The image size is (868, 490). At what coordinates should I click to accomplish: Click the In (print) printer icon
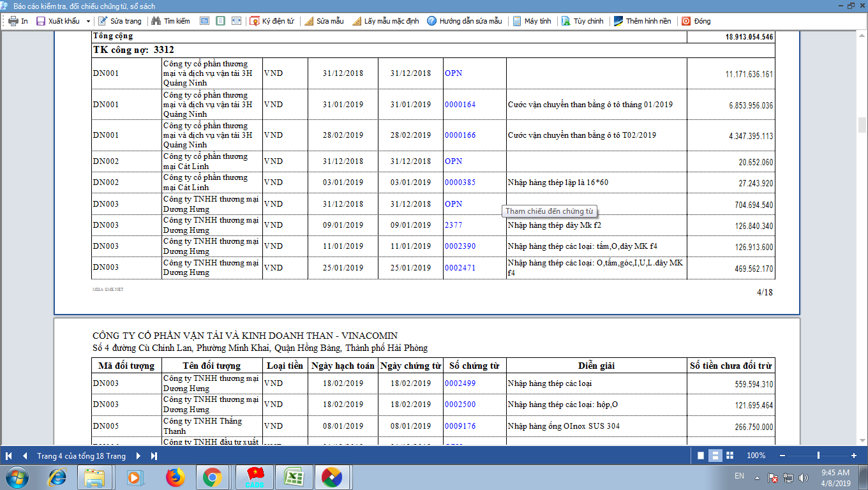[x=13, y=21]
